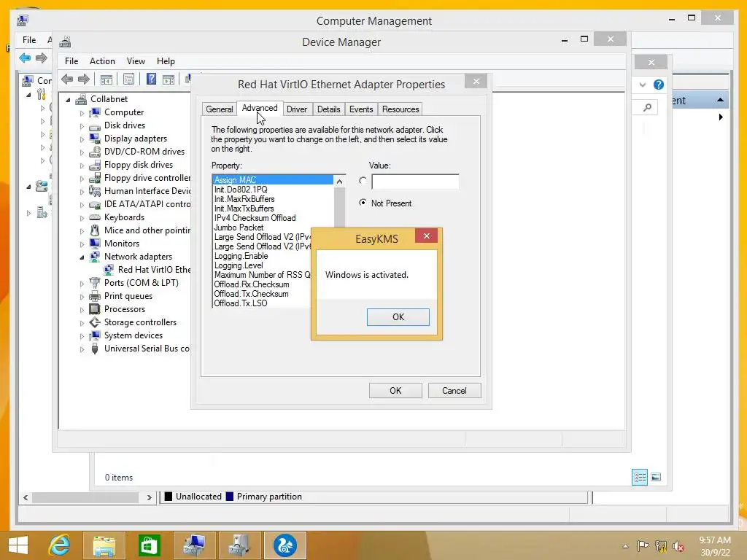The width and height of the screenshot is (747, 560).
Task: Click the network warning tray icon
Action: 661,545
